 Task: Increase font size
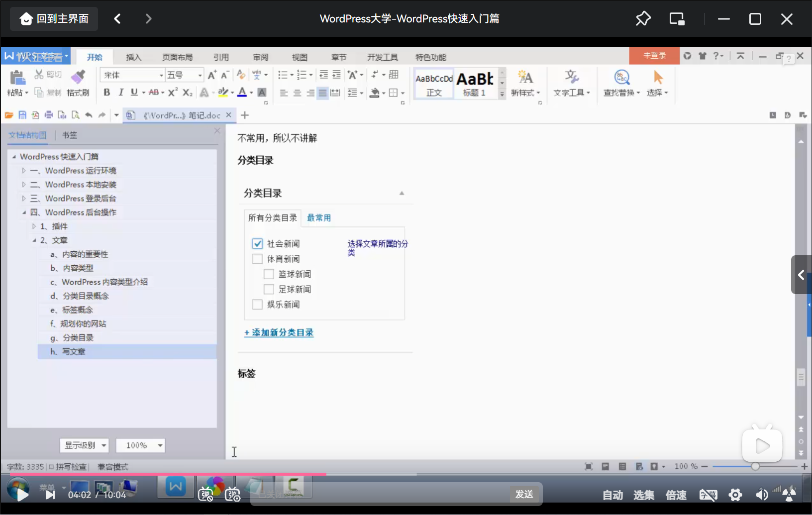tap(212, 75)
